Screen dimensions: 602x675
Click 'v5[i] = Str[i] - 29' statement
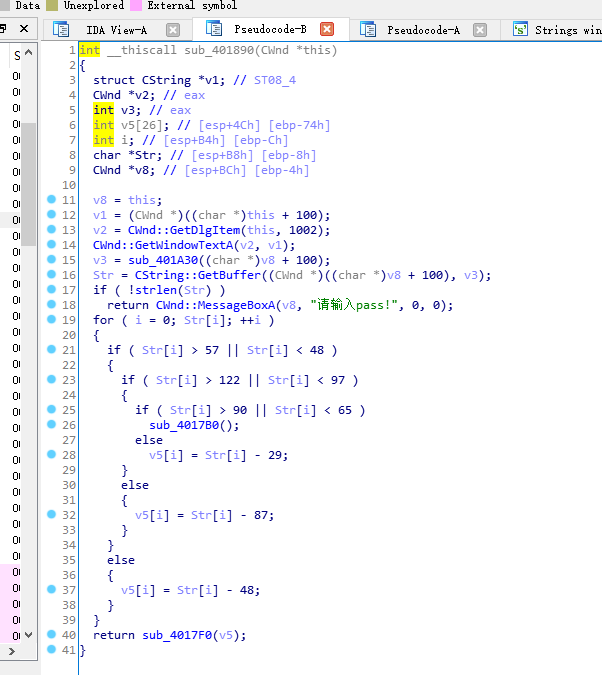[218, 455]
